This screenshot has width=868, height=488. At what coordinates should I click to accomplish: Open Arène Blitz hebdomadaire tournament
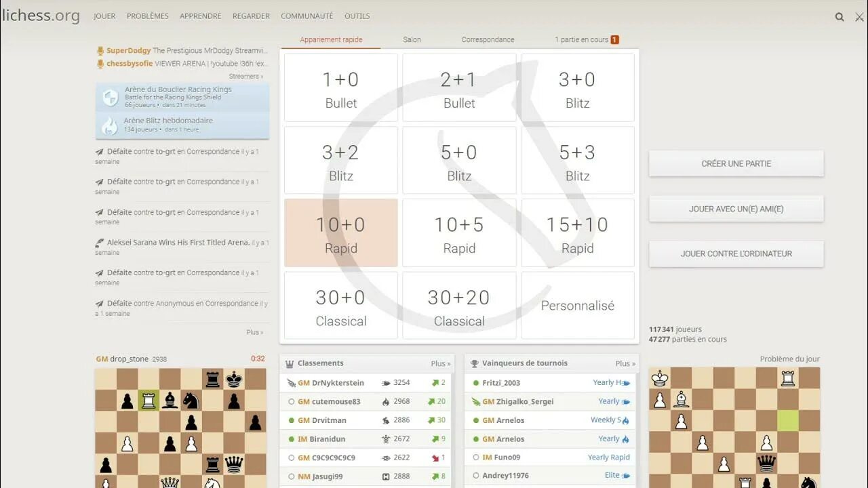182,125
